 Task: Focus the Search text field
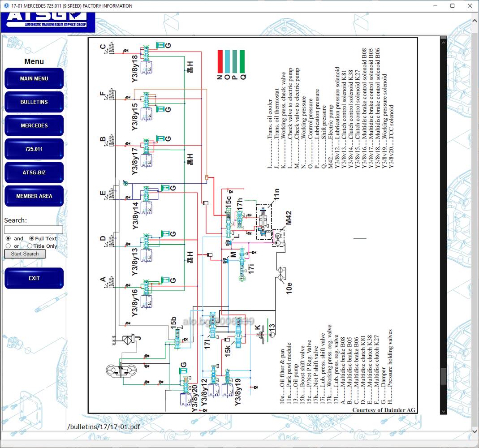pos(33,230)
